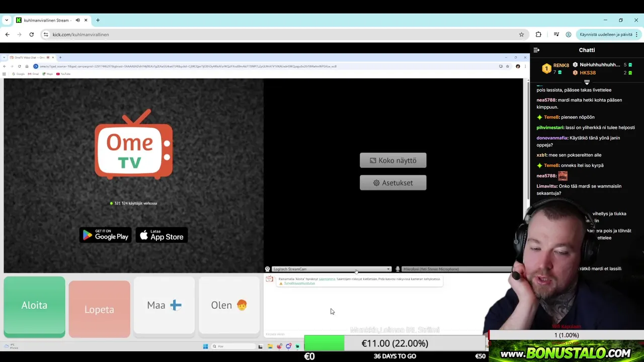Close the kuhlmanvirallinen Stream tab
The image size is (644, 362).
tap(86, 20)
